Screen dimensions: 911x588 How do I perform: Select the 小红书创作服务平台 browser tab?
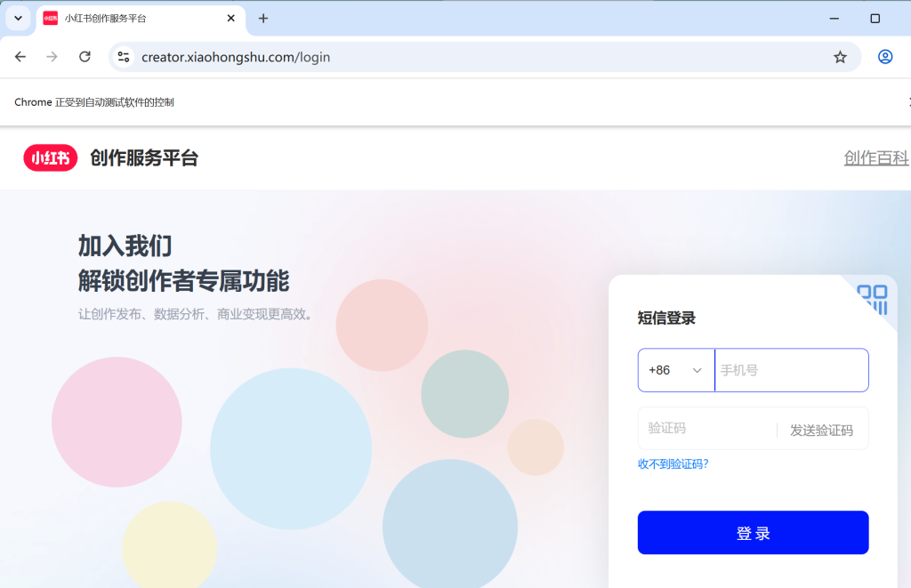tap(133, 19)
